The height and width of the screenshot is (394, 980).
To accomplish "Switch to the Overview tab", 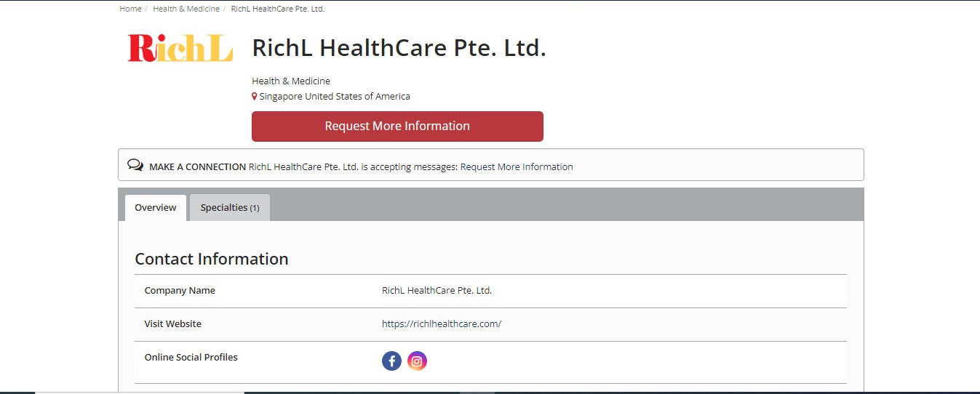I will (x=156, y=208).
